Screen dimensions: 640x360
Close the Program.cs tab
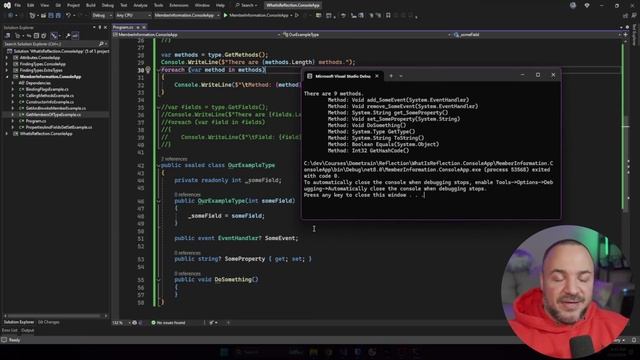click(x=144, y=27)
